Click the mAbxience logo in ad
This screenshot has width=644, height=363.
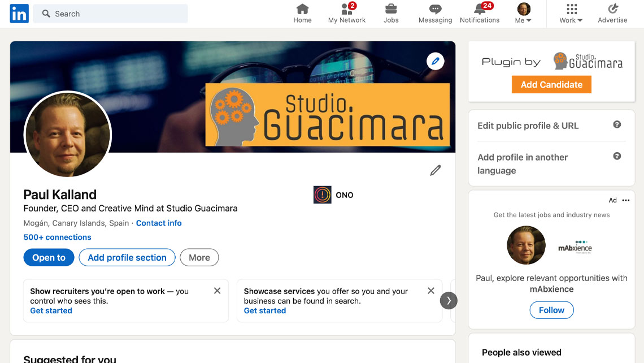point(575,246)
